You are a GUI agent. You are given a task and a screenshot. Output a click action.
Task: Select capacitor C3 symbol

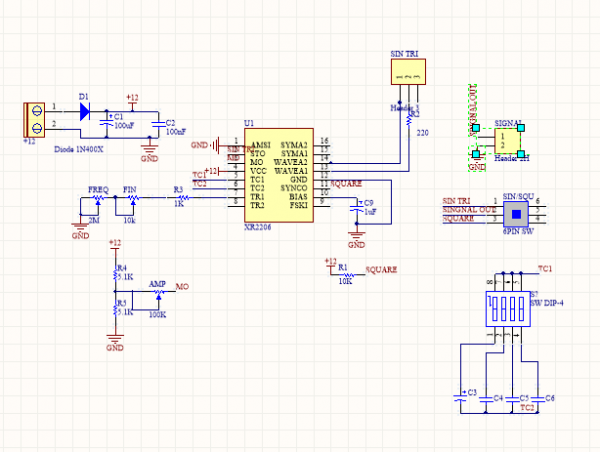(x=460, y=398)
